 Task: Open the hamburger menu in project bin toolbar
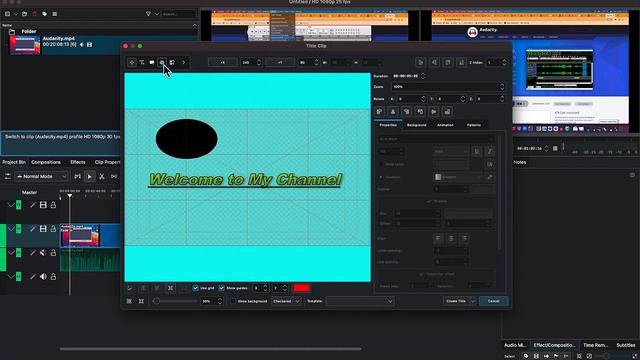(55, 14)
